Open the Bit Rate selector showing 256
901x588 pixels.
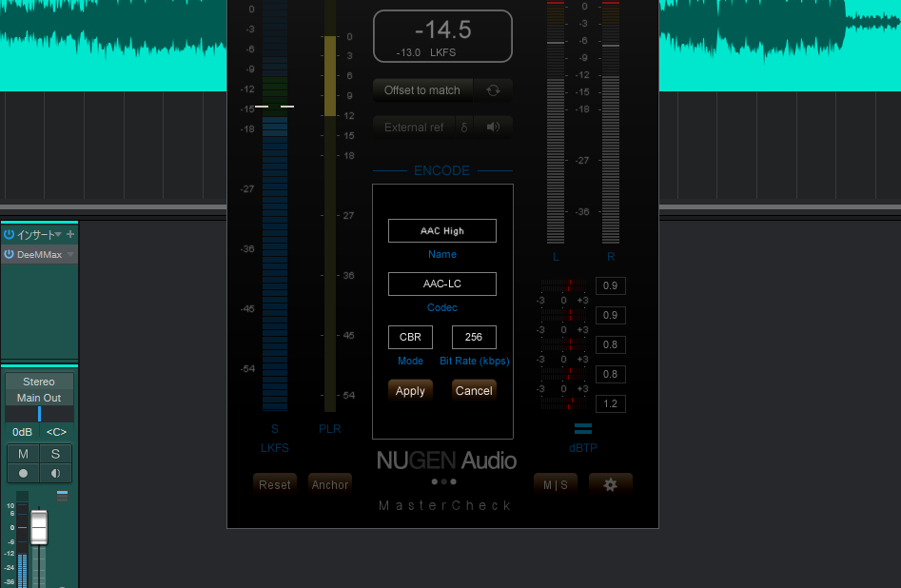click(474, 337)
